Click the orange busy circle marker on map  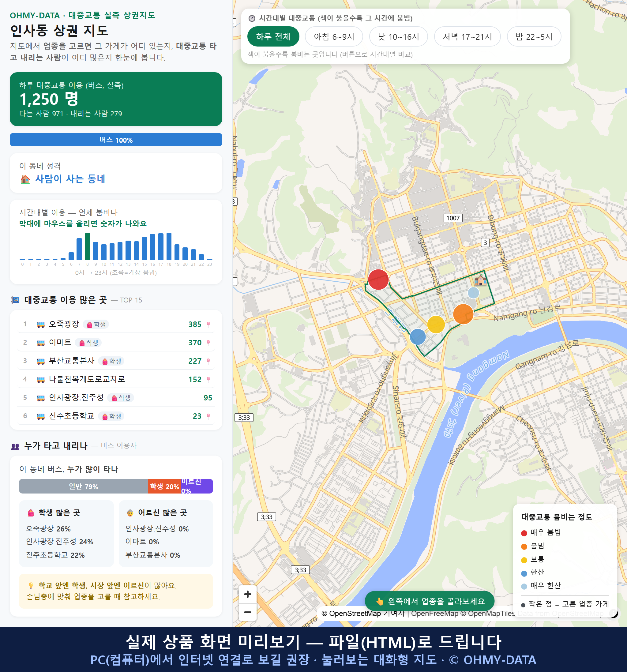[x=463, y=314]
